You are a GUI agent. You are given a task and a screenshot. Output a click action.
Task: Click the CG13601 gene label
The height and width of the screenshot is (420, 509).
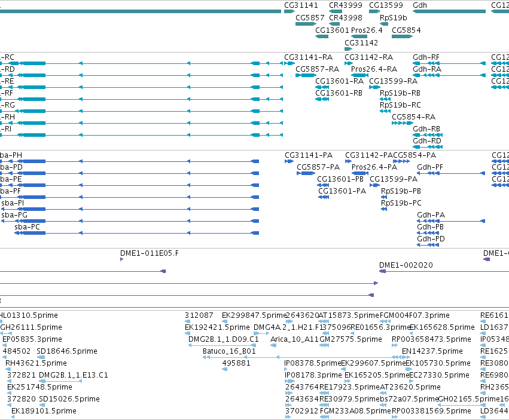tap(332, 30)
